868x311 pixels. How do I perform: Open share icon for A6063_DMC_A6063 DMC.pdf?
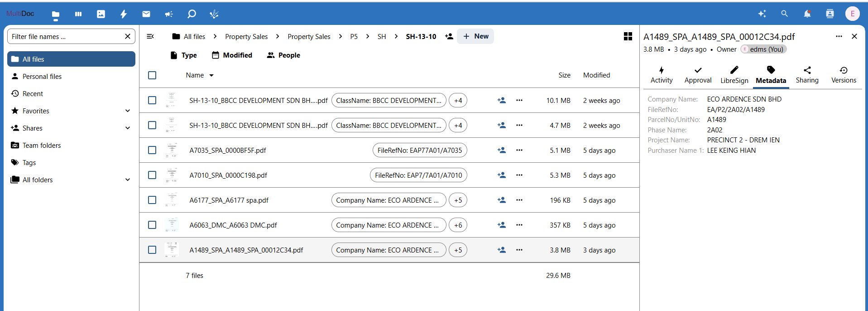tap(501, 225)
